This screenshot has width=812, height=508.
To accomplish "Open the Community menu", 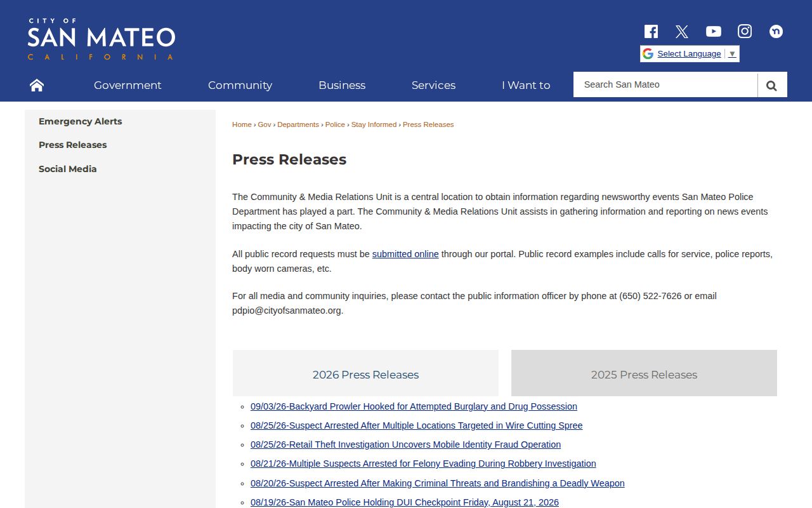I will pos(240,85).
